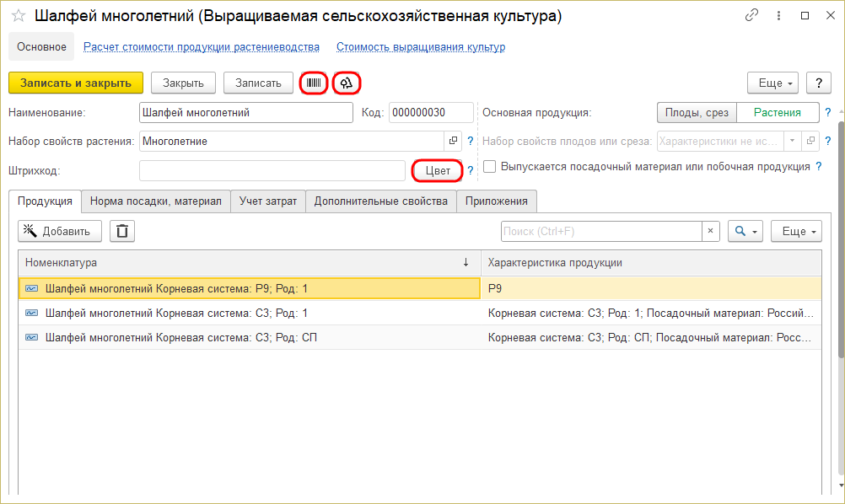This screenshot has height=504, width=845.
Task: Open dropdown of Набор свойств плодов field
Action: [792, 141]
